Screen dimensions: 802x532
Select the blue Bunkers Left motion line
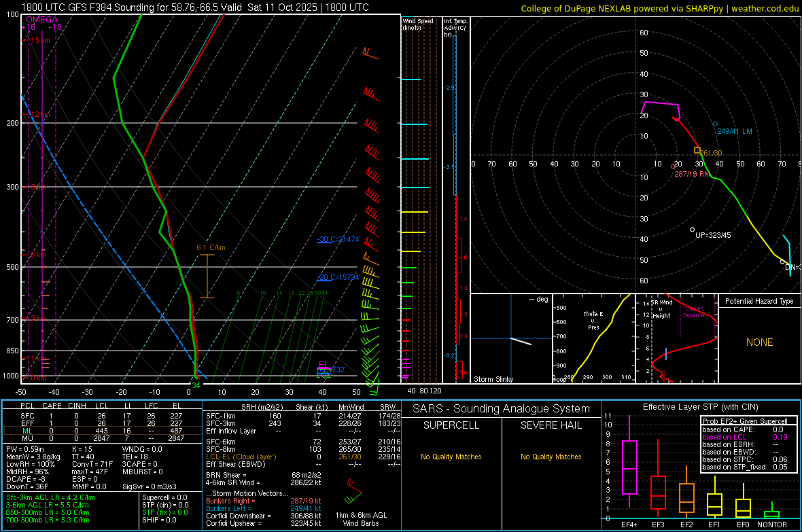(x=264, y=508)
